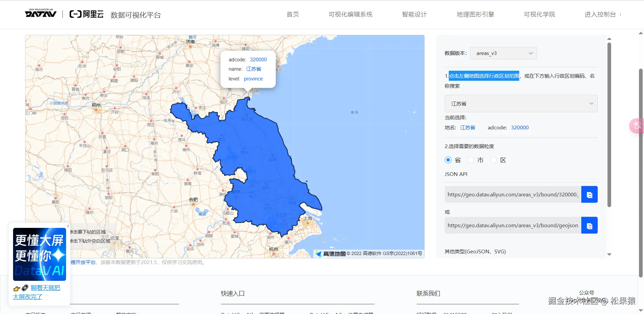Click the 数据可视化平台 header title
This screenshot has width=644, height=314.
(136, 15)
